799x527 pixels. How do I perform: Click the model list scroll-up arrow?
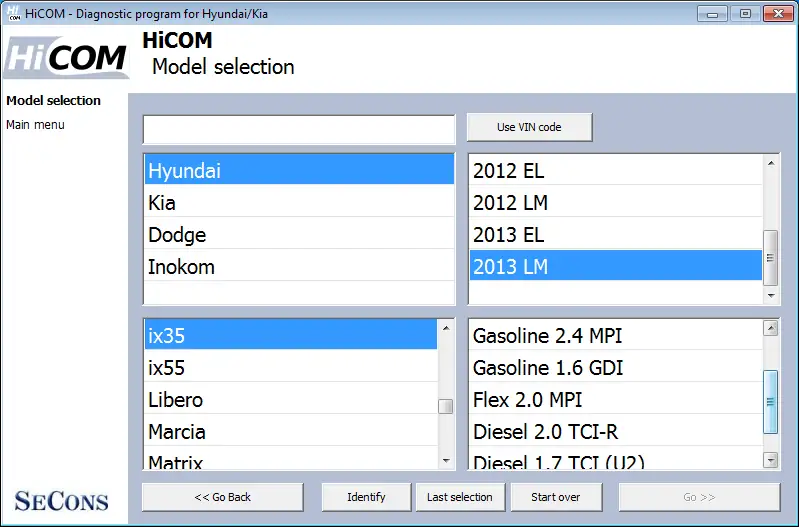pos(446,328)
